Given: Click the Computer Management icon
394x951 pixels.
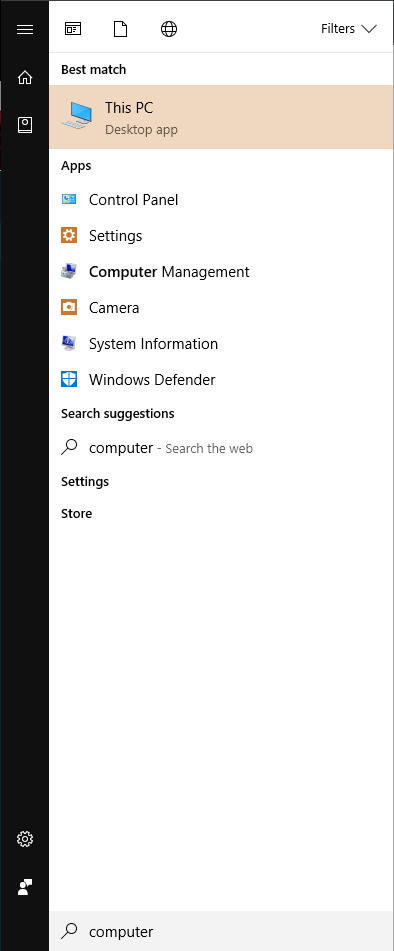Looking at the screenshot, I should pos(69,271).
